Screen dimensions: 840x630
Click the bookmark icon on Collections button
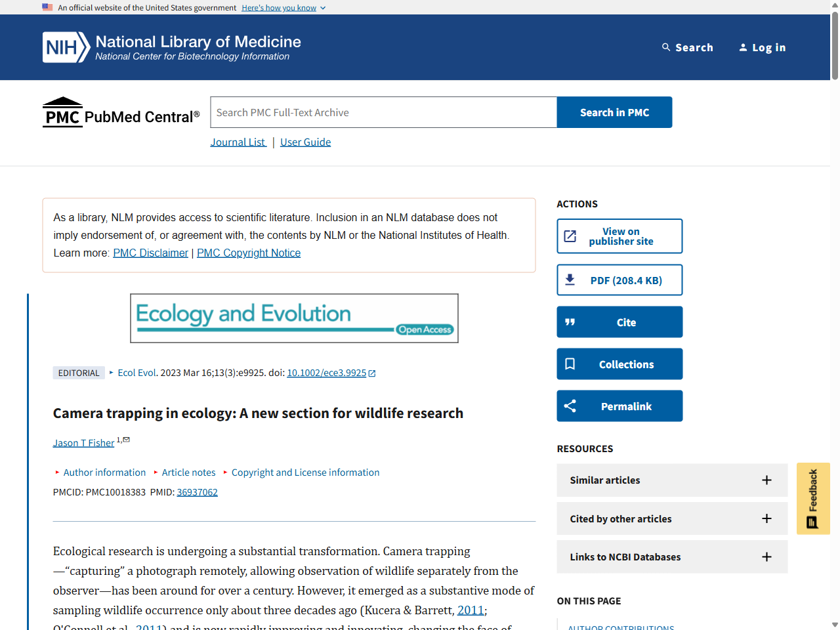570,364
